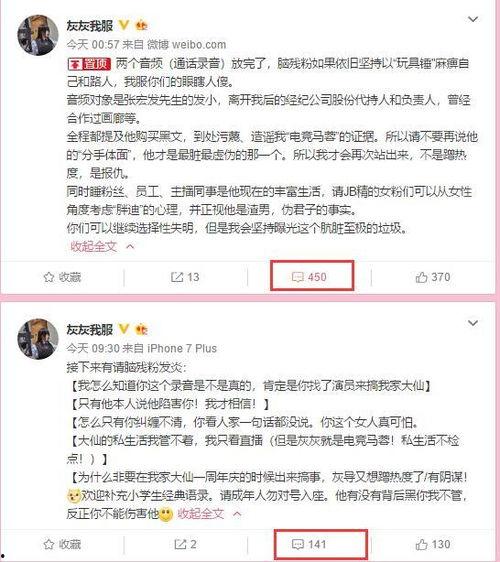
Task: Open the first post's chevron dropdown menu
Action: pyautogui.click(x=473, y=19)
